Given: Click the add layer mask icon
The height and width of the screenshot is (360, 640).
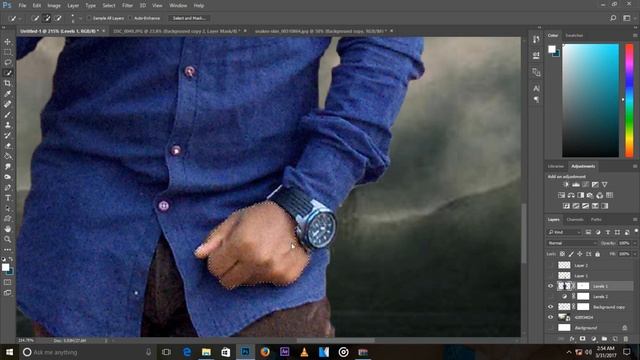Looking at the screenshot, I should tap(582, 339).
